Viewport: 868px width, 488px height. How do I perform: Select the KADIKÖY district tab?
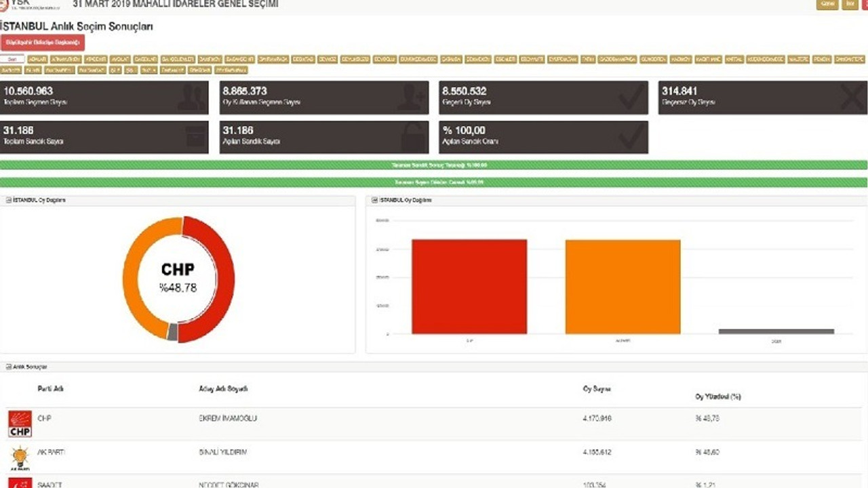[681, 60]
